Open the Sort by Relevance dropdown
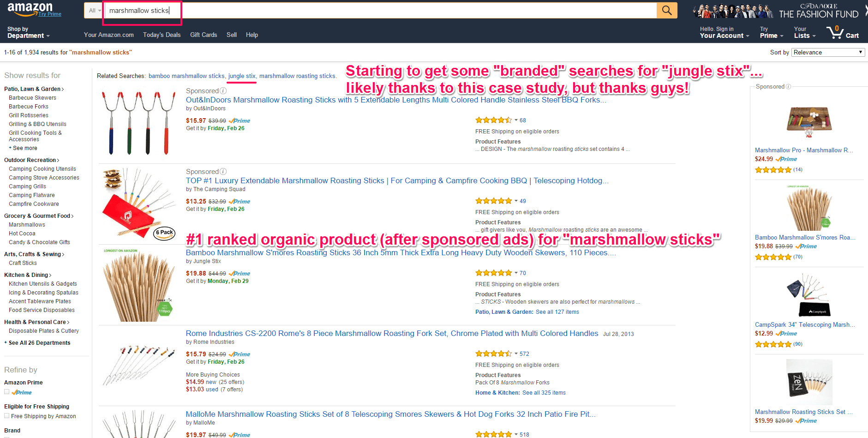868x438 pixels. pyautogui.click(x=828, y=52)
